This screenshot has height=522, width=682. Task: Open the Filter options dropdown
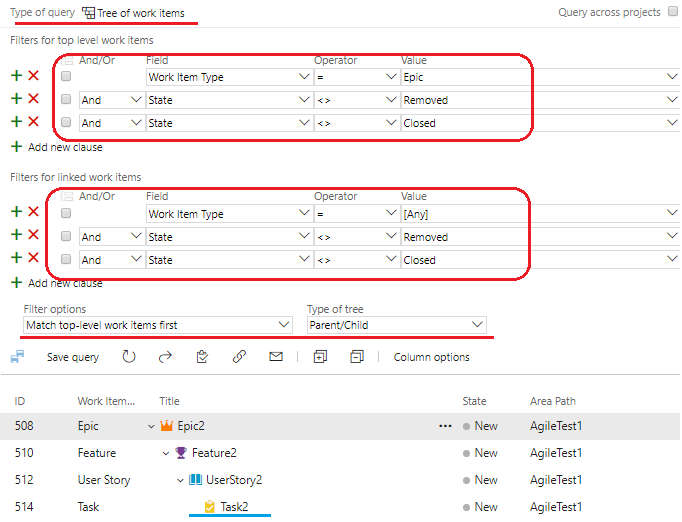point(156,325)
